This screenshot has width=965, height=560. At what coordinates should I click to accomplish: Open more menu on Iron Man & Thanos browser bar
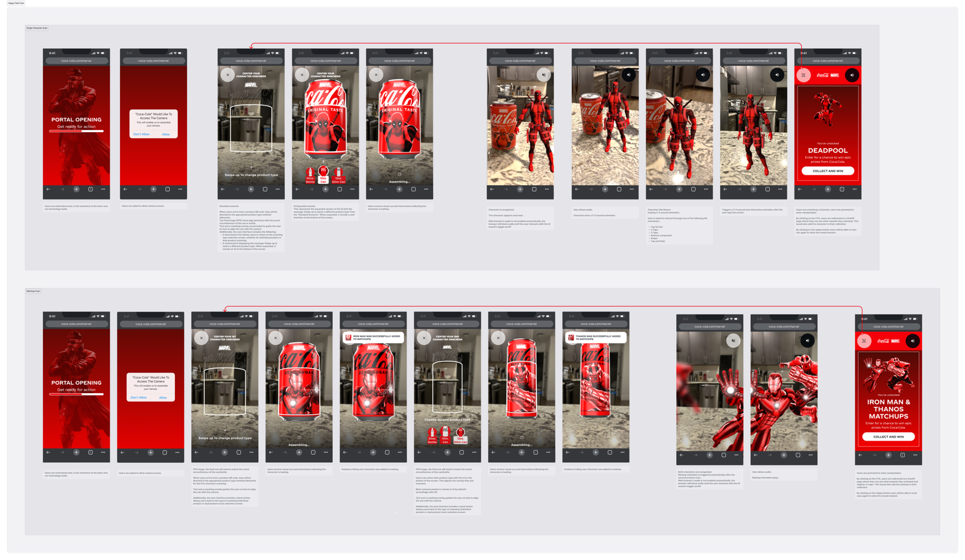916,455
